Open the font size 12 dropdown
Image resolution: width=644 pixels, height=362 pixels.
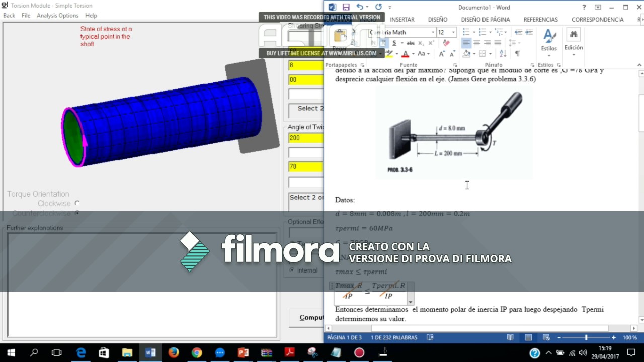coord(453,32)
